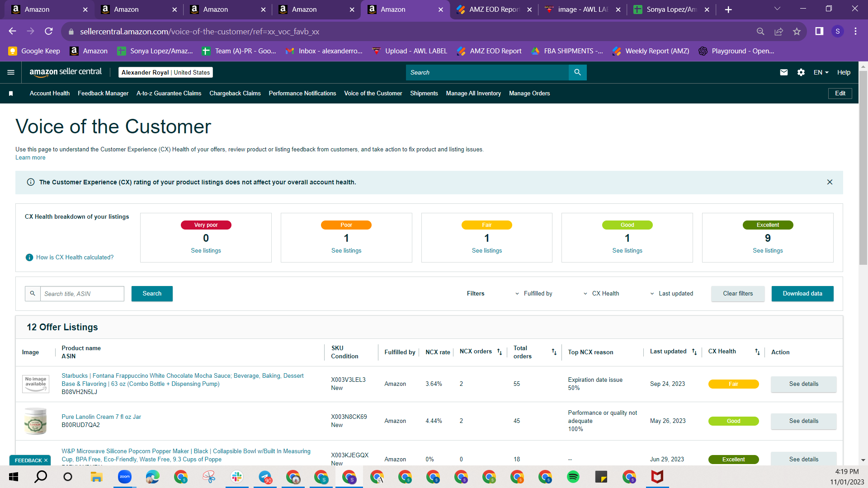Bookmark this page with the star icon
This screenshot has height=488, width=868.
click(797, 31)
